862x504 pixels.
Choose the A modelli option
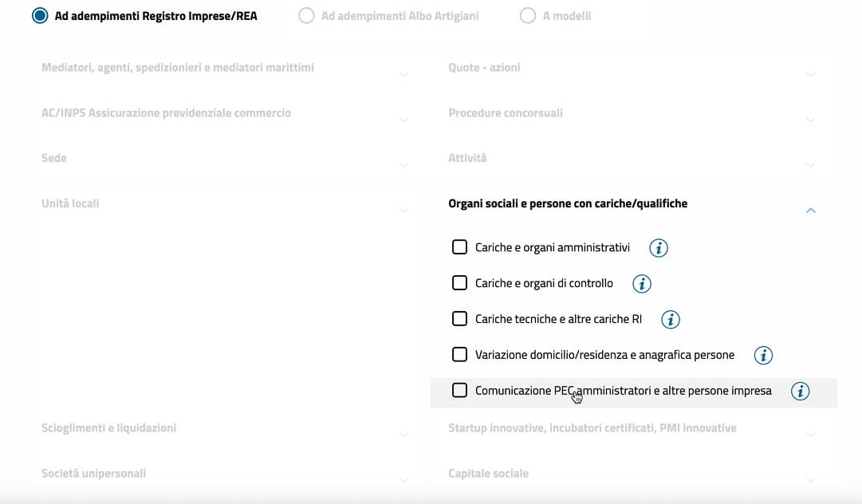[528, 15]
